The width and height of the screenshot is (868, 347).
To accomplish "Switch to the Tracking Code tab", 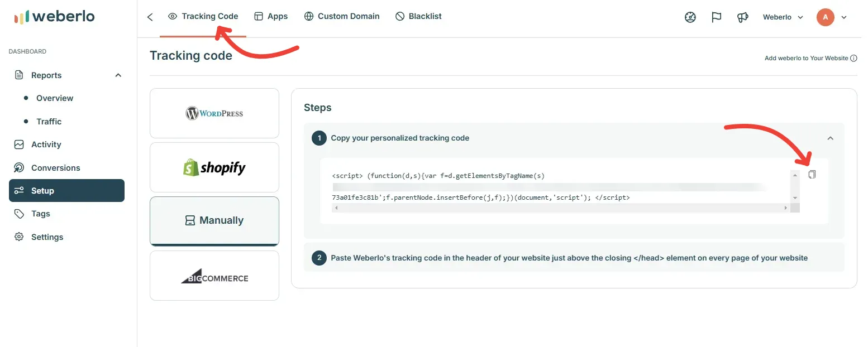I will tap(203, 17).
